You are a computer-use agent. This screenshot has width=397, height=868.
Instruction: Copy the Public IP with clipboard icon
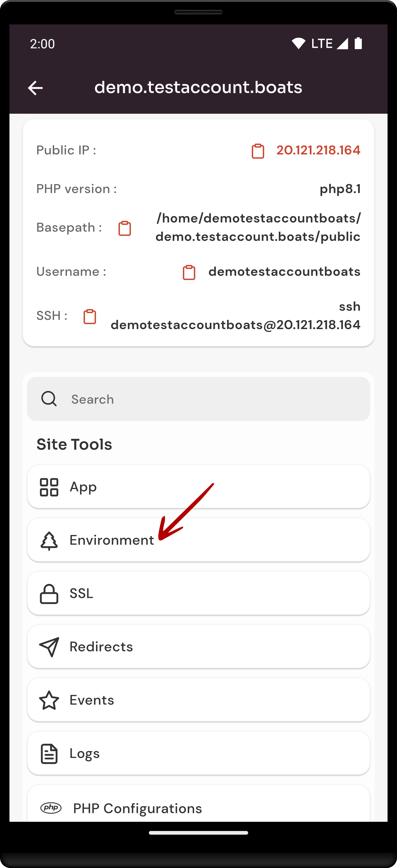tap(258, 151)
